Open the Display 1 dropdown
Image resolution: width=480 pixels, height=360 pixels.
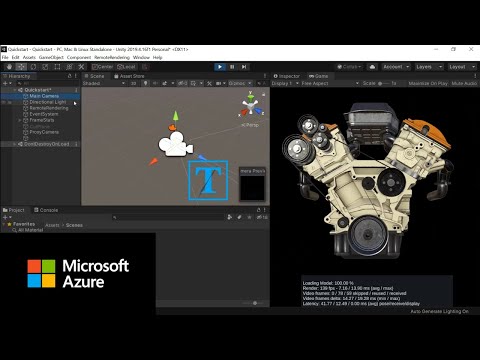(285, 83)
